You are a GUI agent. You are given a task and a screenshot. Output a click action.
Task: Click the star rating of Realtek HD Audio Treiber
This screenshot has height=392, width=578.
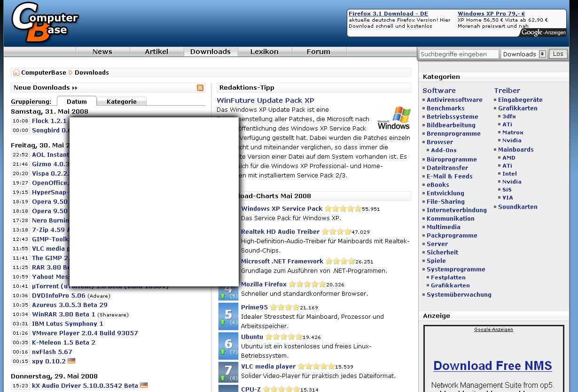tap(336, 232)
